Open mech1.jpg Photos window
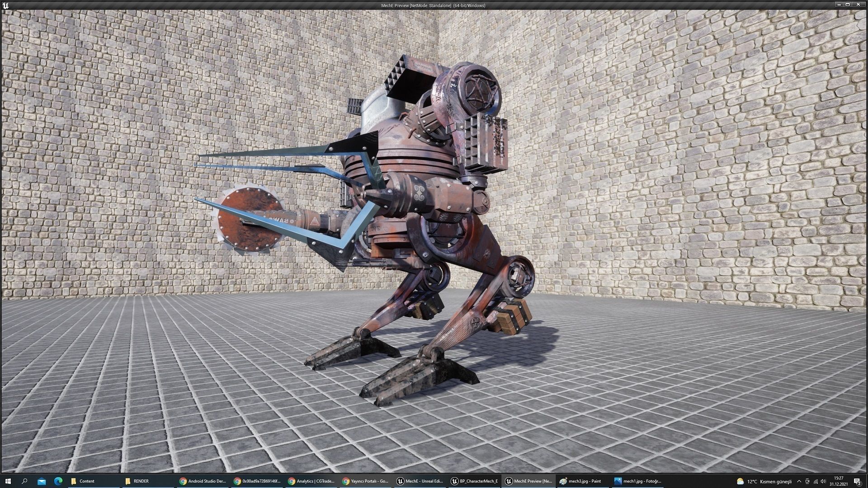This screenshot has height=488, width=868. (637, 481)
